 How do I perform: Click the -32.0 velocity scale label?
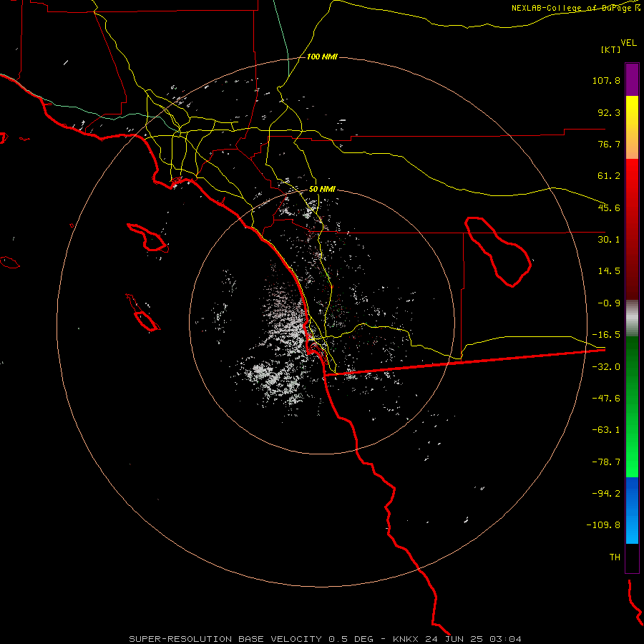606,367
